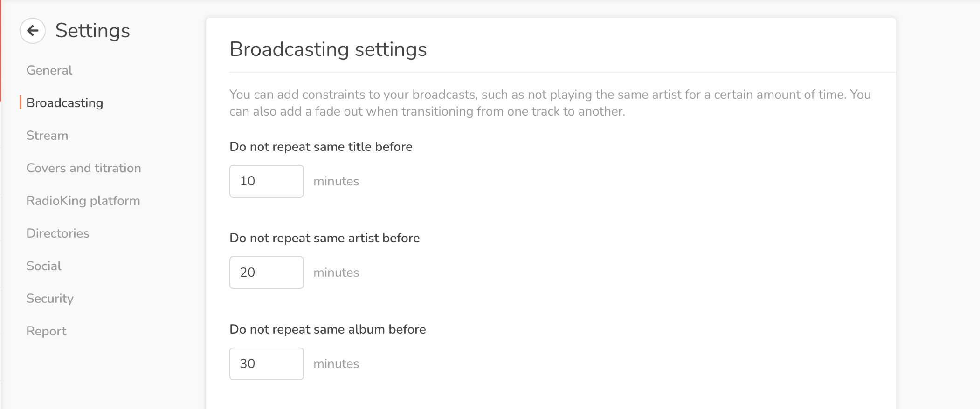Click the Settings title in the sidebar
Viewport: 980px width, 409px height.
coord(92,31)
